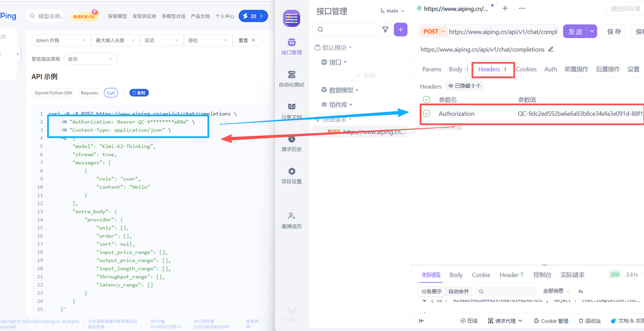Collapse the panel with the bottom-left arrow icon
This screenshot has width=644, height=331.
coord(421,321)
